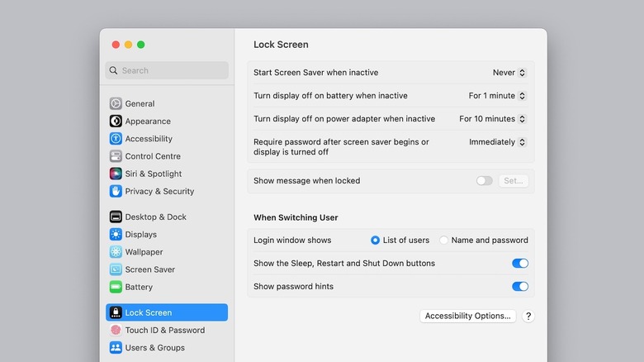Click the Search field in sidebar
The image size is (644, 362).
coord(167,70)
